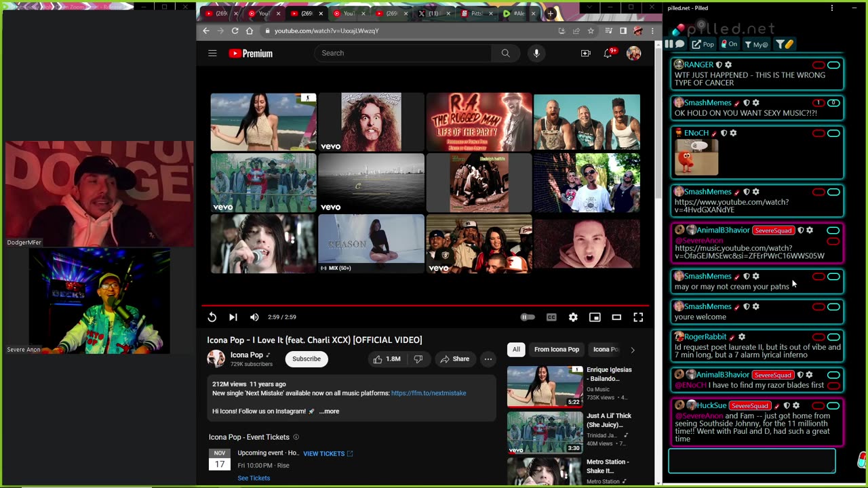Open the YouTube hamburger guide menu
The width and height of the screenshot is (868, 488).
click(212, 53)
